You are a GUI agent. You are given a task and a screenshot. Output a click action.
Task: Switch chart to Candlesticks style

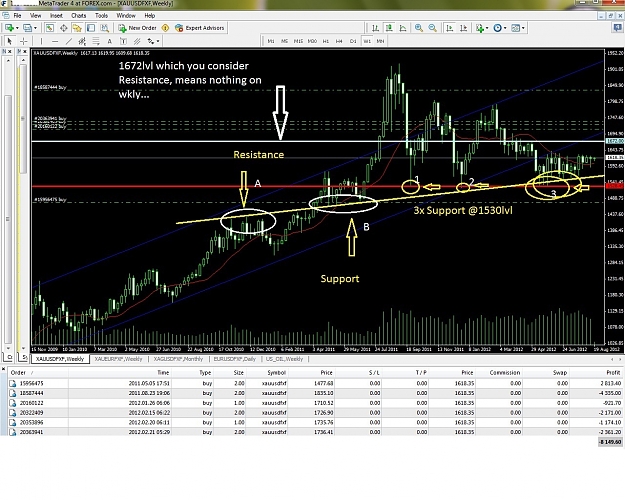[389, 28]
